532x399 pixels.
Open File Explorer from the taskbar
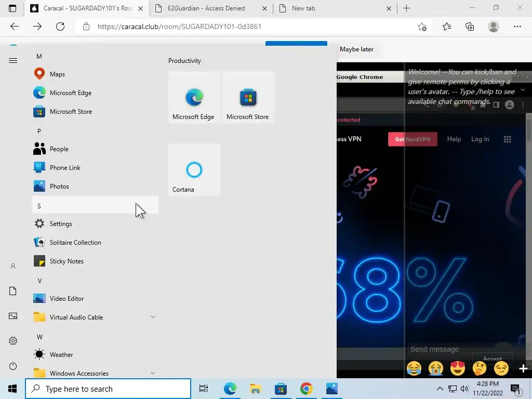click(x=255, y=389)
